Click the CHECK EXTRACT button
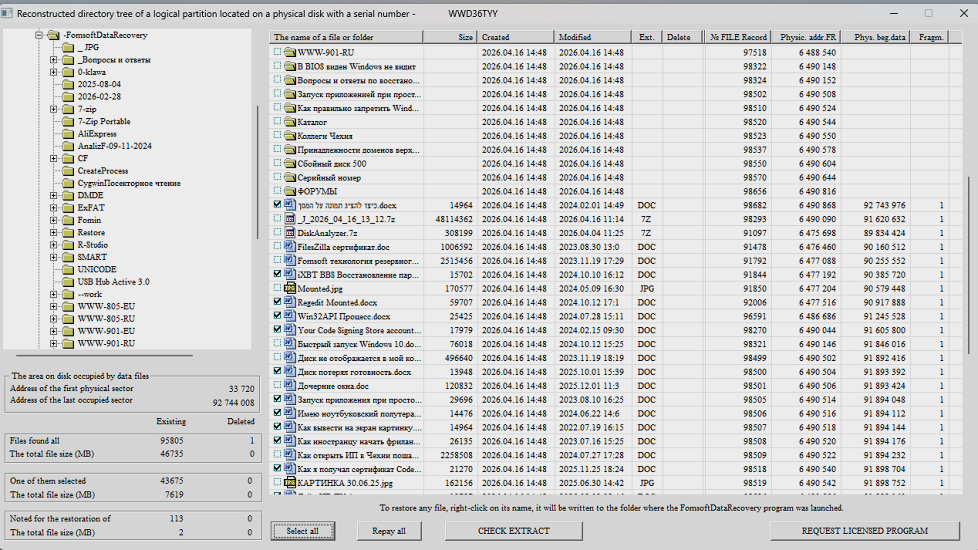Image resolution: width=978 pixels, height=550 pixels. pyautogui.click(x=513, y=531)
